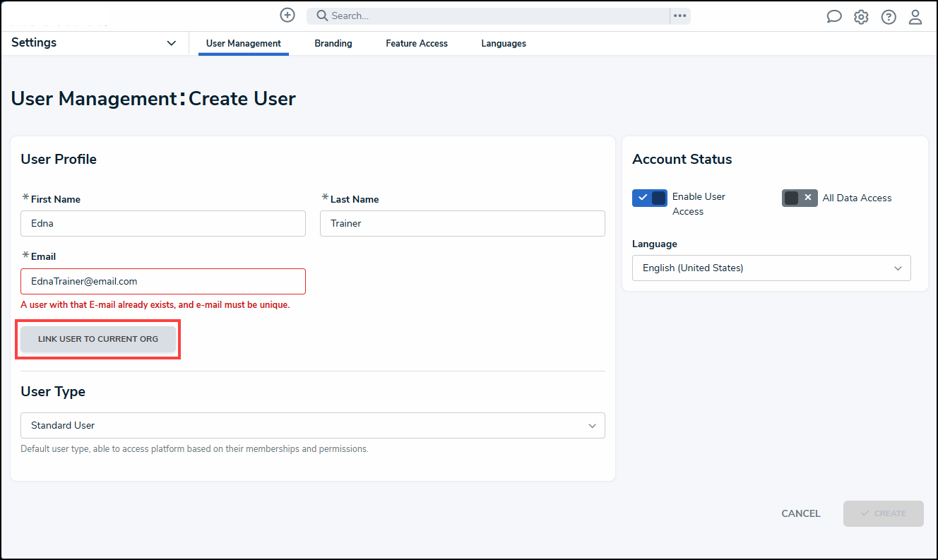The image size is (938, 560).
Task: Disable the Enable User Access toggle
Action: (649, 198)
